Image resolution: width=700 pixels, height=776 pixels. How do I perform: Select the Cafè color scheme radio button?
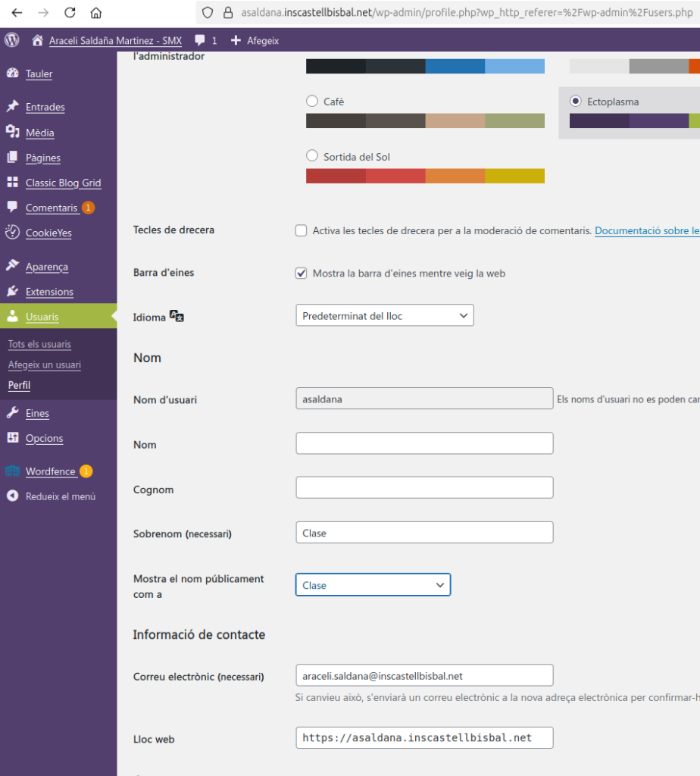(x=312, y=102)
